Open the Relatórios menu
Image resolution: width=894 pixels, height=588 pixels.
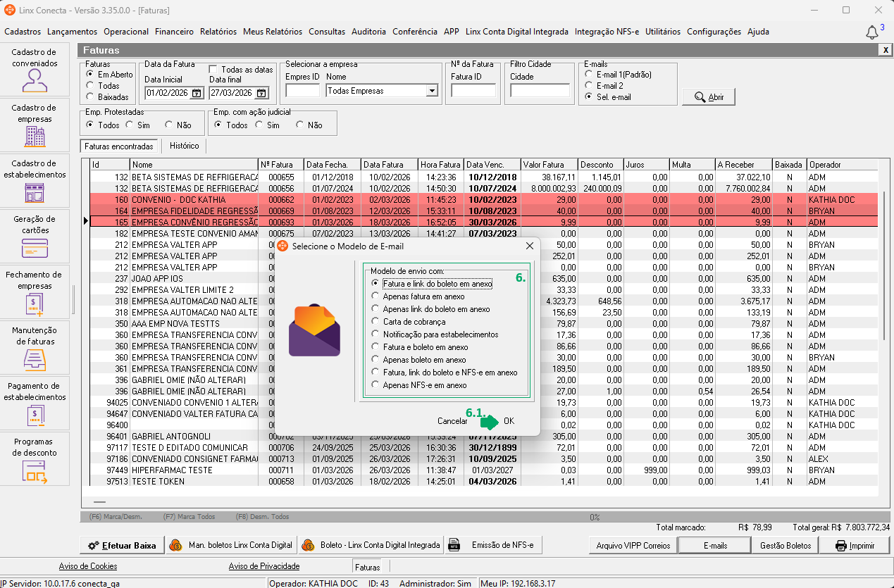218,32
